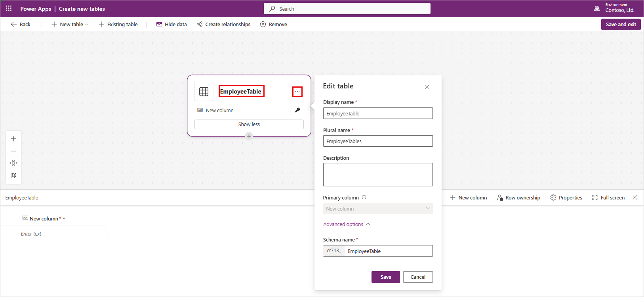Viewport: 644px width, 297px height.
Task: Add New column in the data pane
Action: 469,197
